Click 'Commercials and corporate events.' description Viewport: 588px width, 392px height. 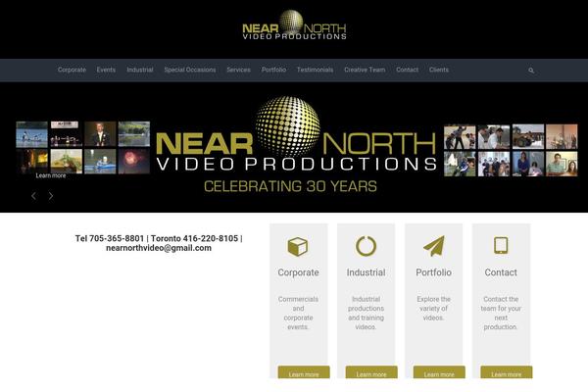(298, 313)
